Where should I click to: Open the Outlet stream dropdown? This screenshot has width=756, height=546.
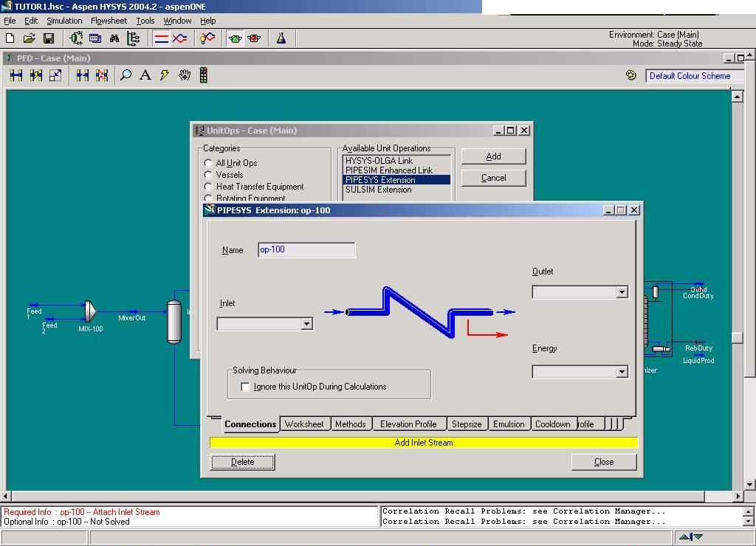pyautogui.click(x=622, y=292)
